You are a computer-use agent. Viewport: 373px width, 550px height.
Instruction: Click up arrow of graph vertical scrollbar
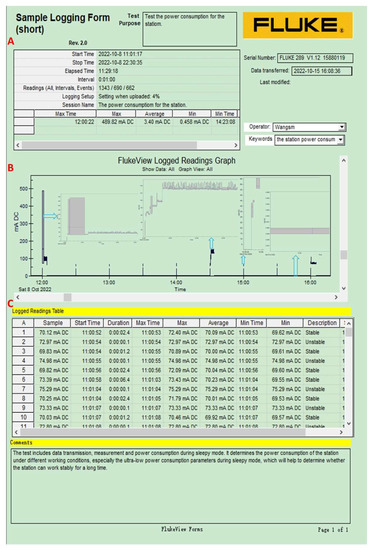tap(344, 160)
